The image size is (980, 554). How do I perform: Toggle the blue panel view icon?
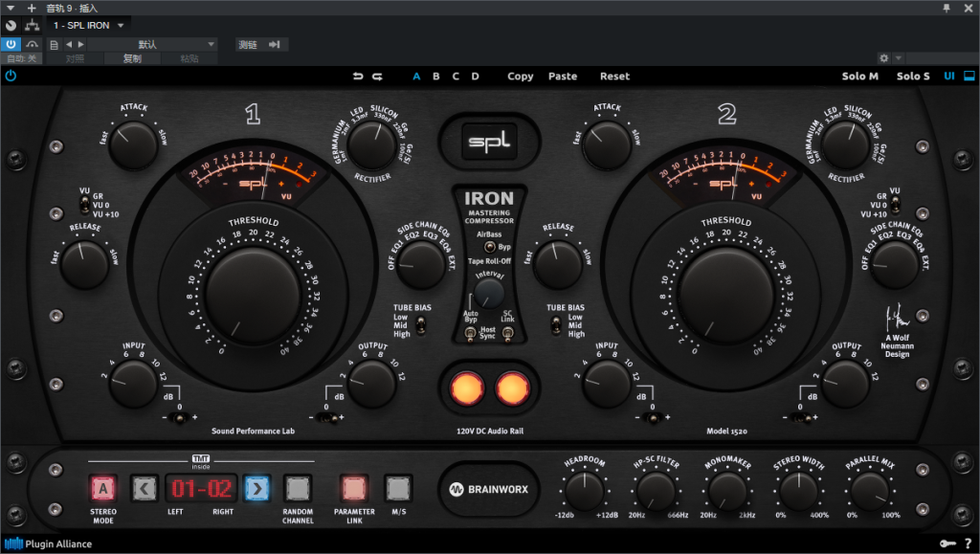969,76
